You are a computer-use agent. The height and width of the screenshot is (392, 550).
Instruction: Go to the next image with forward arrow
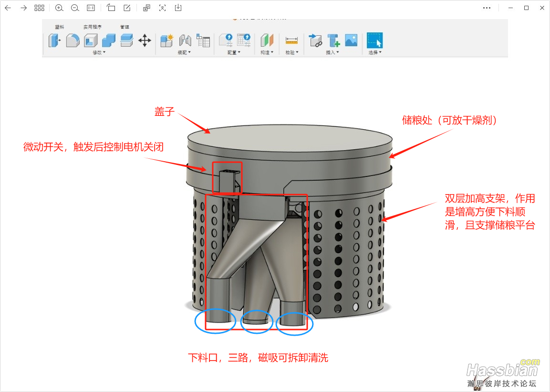tap(23, 8)
